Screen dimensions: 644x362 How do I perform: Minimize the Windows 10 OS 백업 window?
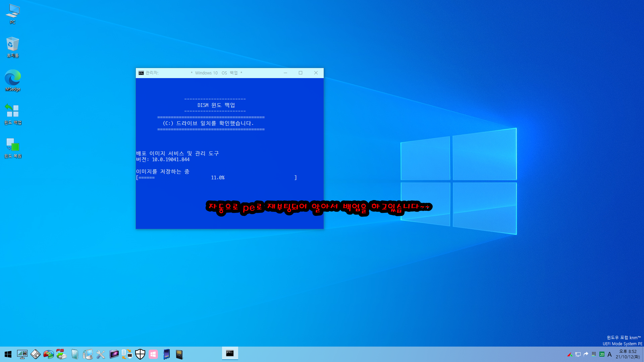(x=285, y=73)
